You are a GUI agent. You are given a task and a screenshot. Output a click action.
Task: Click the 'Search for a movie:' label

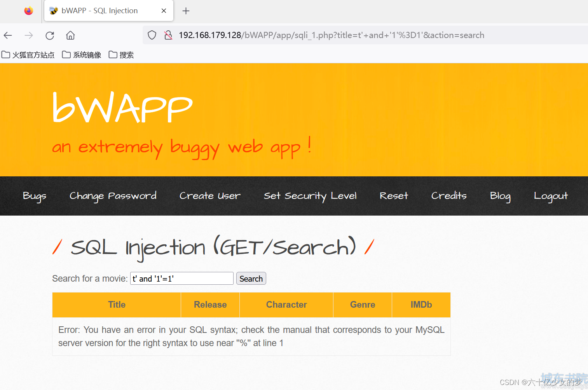(x=90, y=279)
